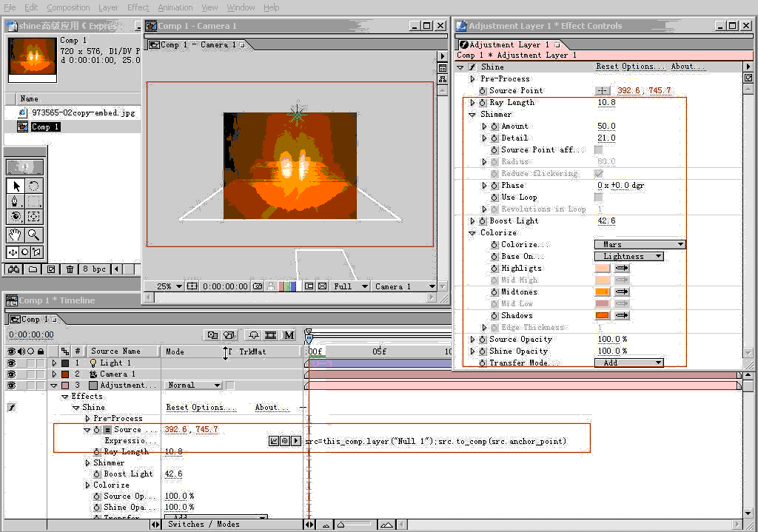Click the expression pick whip icon
Viewport: 758px width, 532px height.
(x=285, y=441)
